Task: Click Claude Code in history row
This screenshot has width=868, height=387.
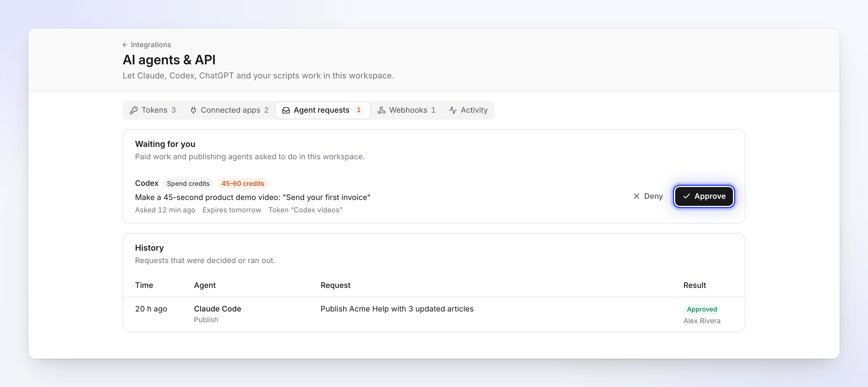Action: [217, 309]
